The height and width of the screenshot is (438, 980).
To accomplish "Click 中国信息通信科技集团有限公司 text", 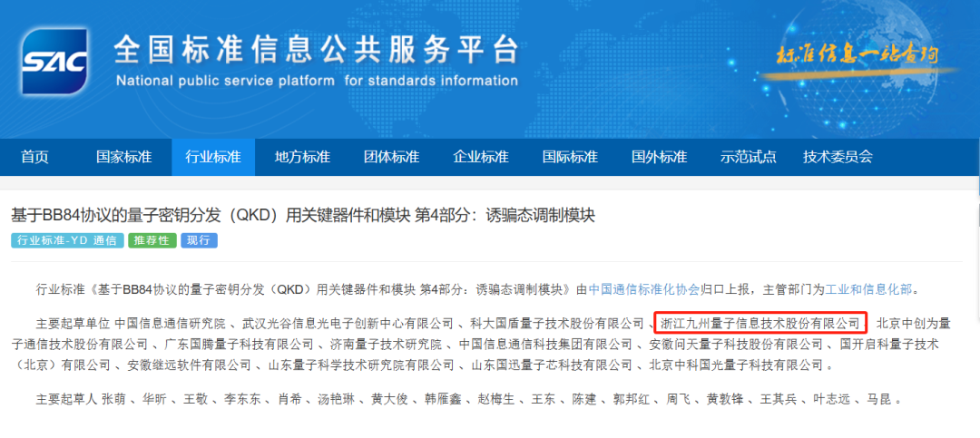I will [545, 345].
